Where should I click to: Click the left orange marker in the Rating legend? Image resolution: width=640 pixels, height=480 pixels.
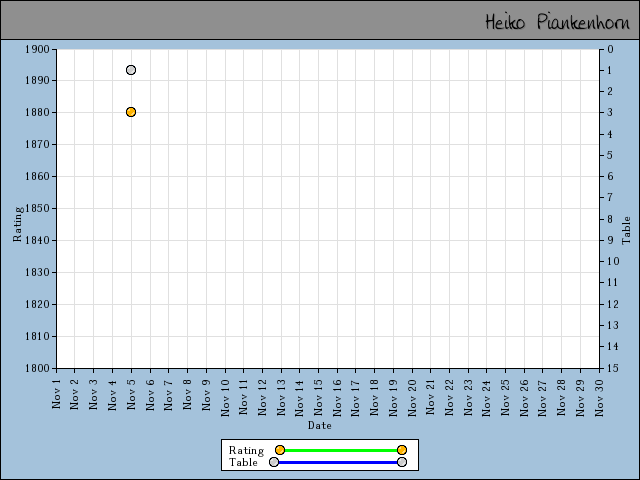click(280, 450)
